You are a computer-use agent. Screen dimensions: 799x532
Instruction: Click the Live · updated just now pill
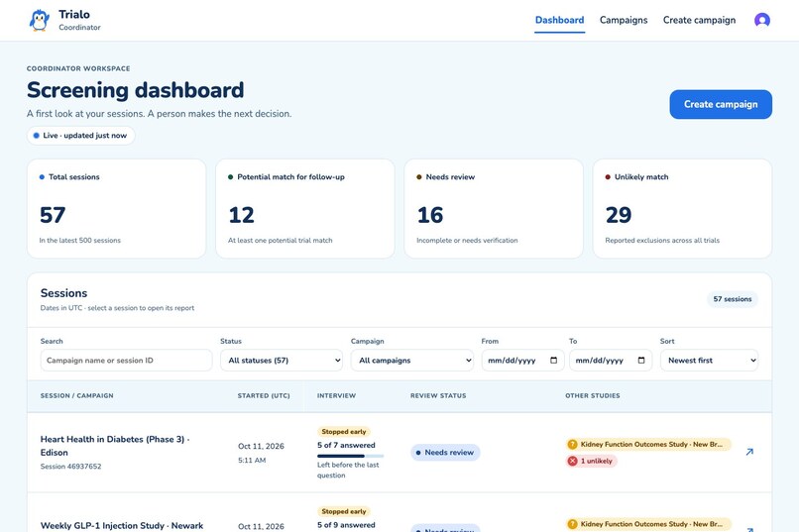pyautogui.click(x=80, y=136)
